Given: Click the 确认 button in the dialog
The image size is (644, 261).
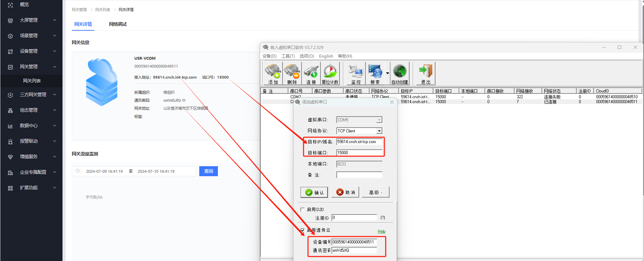Looking at the screenshot, I should tap(314, 192).
